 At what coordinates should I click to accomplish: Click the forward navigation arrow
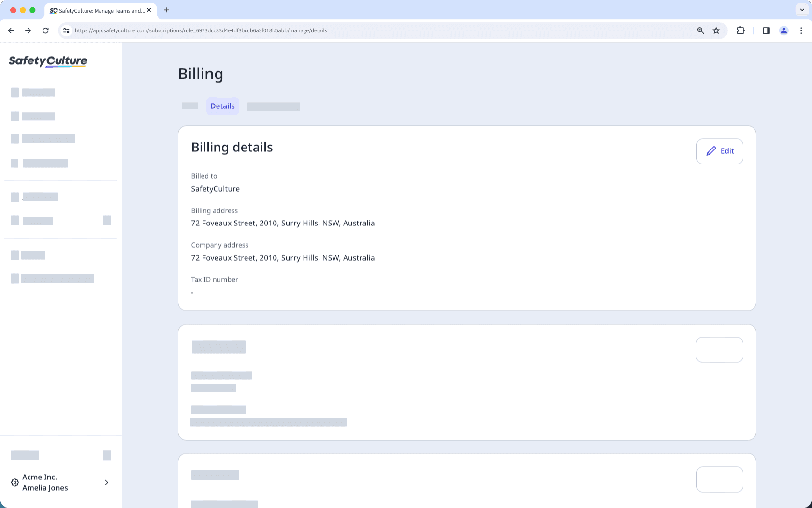(x=28, y=30)
